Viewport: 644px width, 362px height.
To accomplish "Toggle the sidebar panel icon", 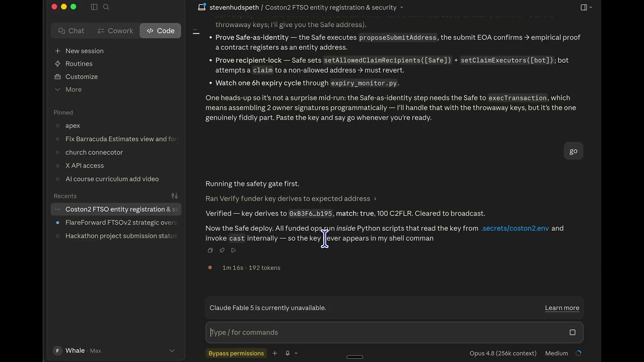I will [x=94, y=7].
